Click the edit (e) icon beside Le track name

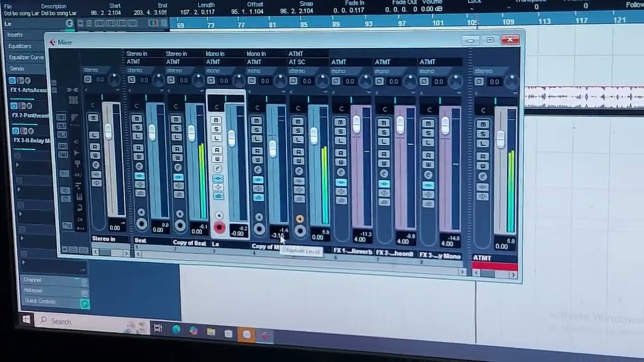[69, 23]
